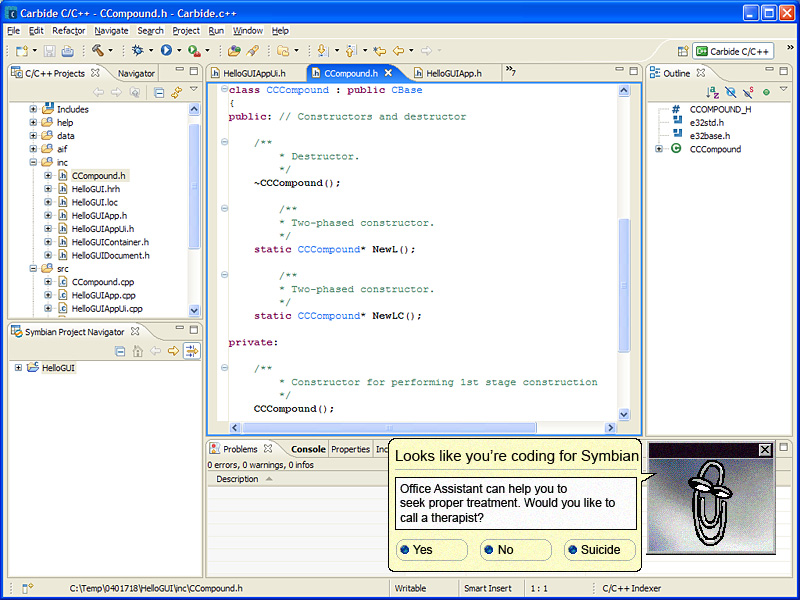This screenshot has width=800, height=600.
Task: Close the CCompound.h editor tab
Action: 388,73
